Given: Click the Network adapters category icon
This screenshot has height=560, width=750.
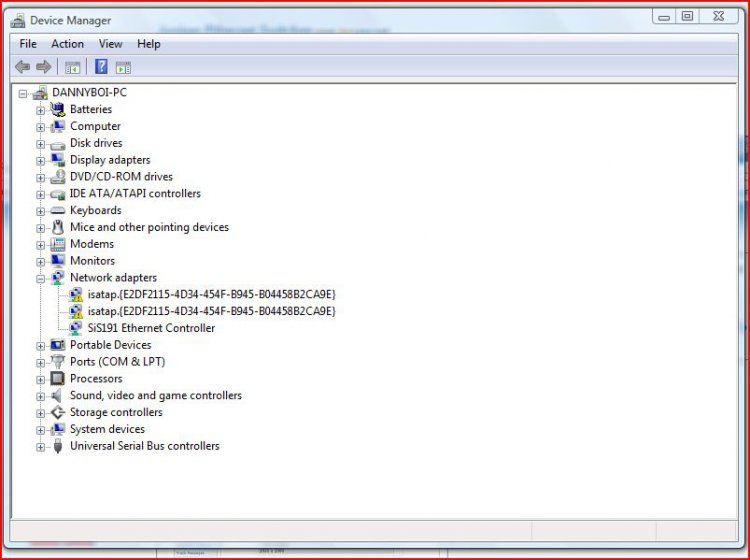Looking at the screenshot, I should [x=58, y=277].
